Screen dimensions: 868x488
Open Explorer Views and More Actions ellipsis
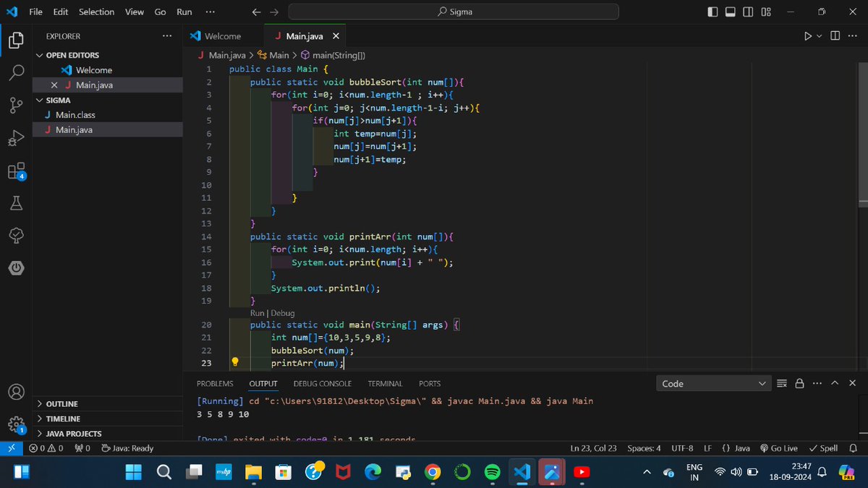point(167,36)
